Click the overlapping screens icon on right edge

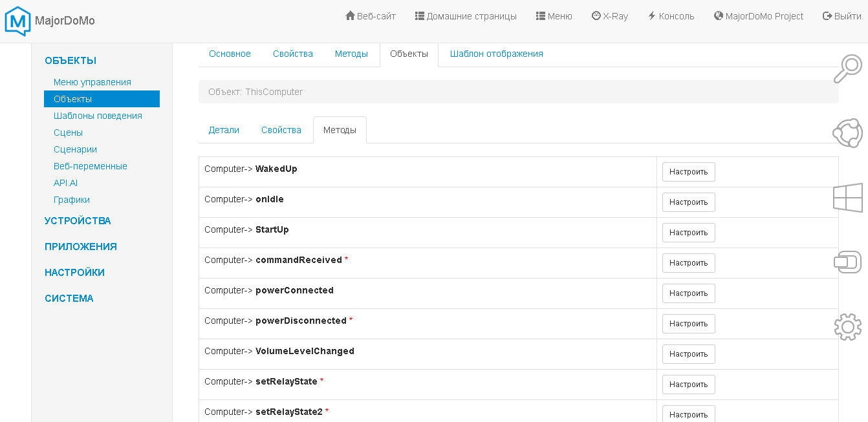(848, 262)
